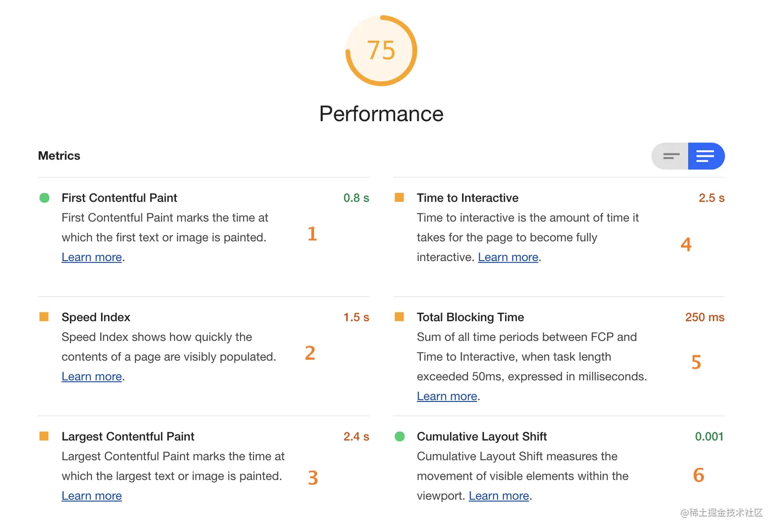
Task: Click the 0.001 Cumulative Layout Shift value
Action: [709, 436]
